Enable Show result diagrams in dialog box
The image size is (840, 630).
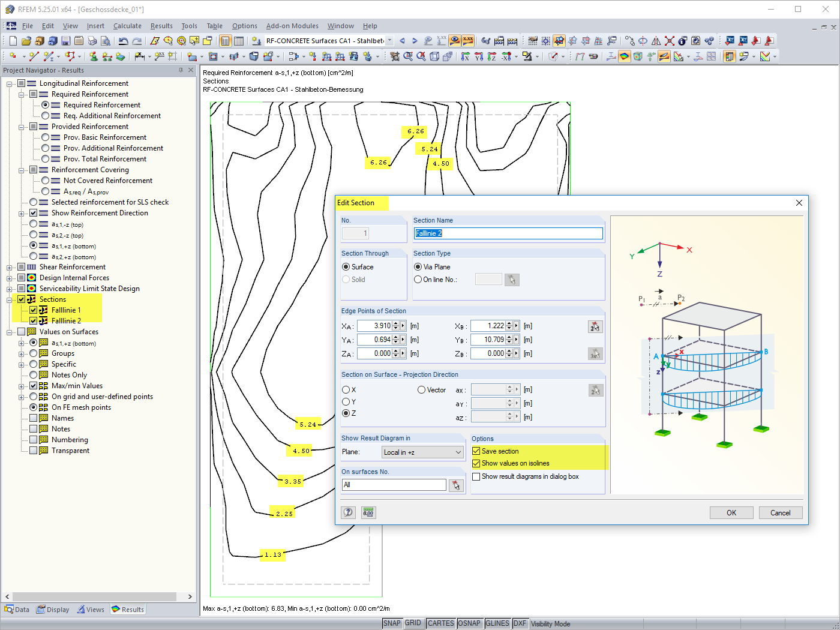(x=476, y=476)
